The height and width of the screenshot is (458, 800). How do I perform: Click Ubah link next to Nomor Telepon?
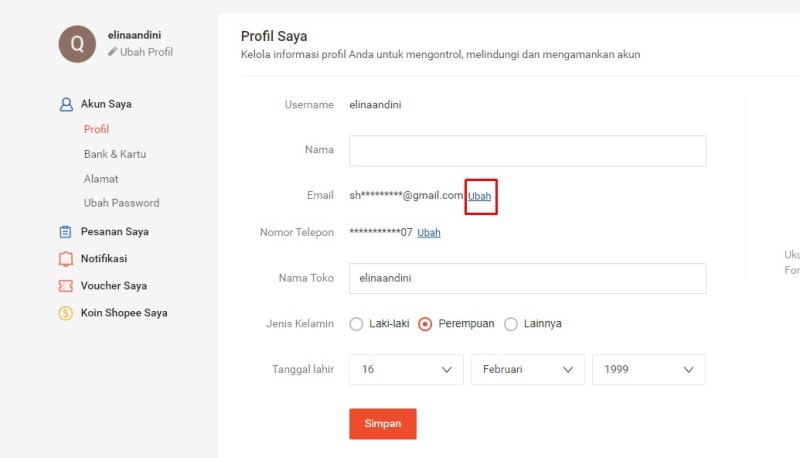(x=429, y=233)
